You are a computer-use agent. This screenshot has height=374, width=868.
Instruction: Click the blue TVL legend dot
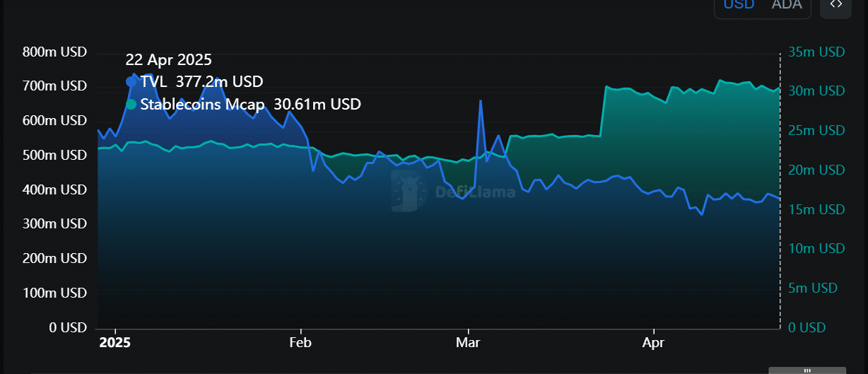coord(131,82)
